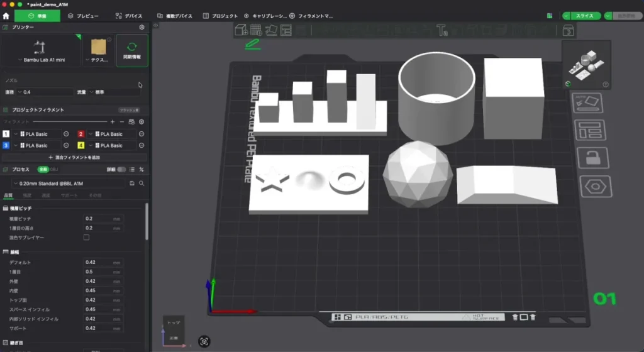
Task: Edit filament 4 preset icon
Action: tap(142, 146)
